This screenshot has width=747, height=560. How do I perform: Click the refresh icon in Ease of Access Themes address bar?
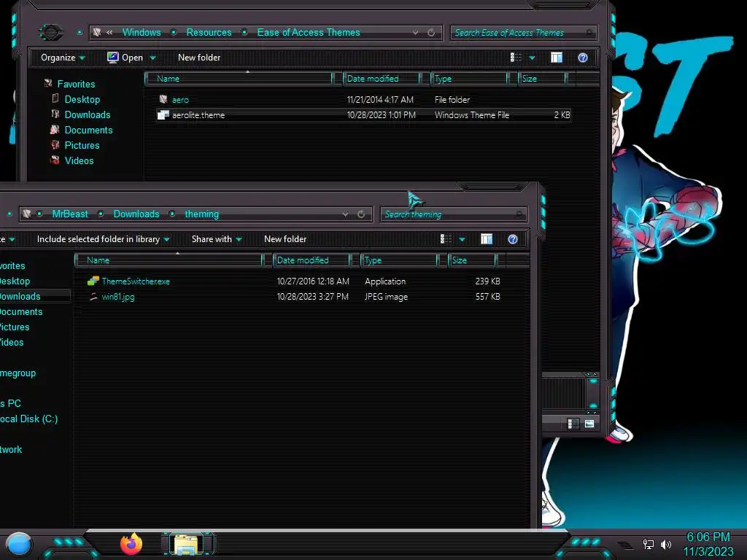(431, 32)
